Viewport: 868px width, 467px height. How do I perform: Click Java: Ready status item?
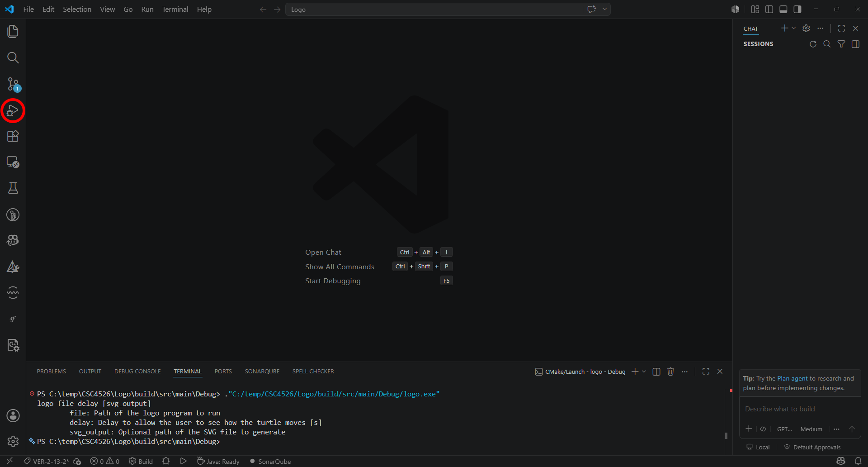point(218,461)
